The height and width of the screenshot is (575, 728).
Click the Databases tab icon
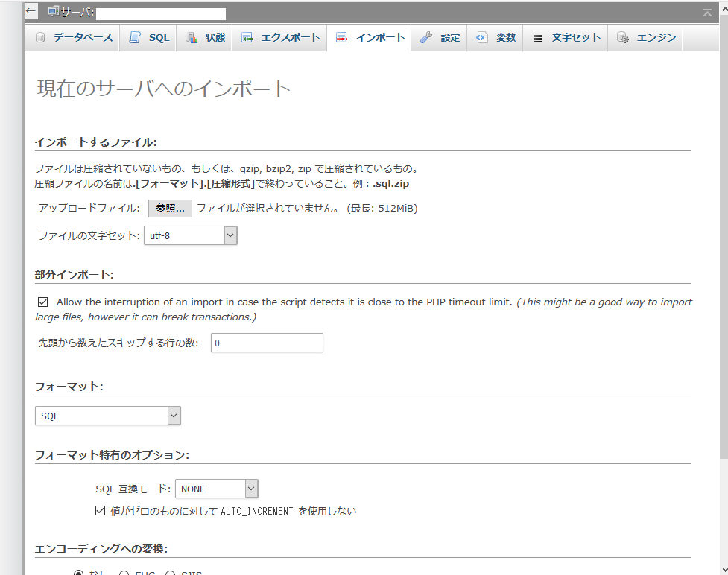click(40, 38)
